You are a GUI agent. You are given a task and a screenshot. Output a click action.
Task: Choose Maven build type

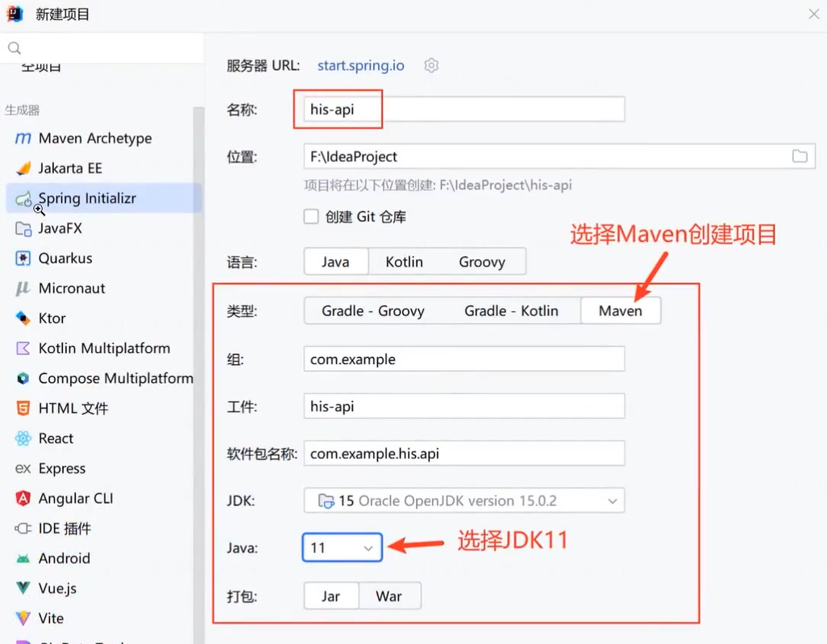(621, 310)
